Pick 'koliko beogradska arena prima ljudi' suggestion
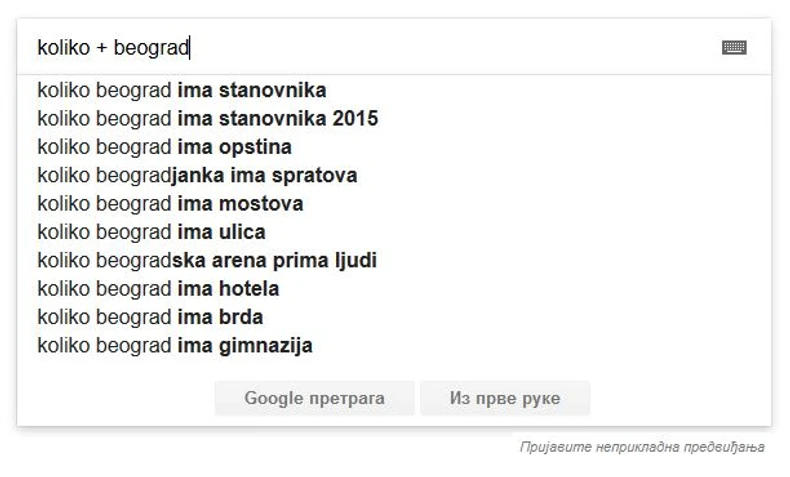 [207, 261]
